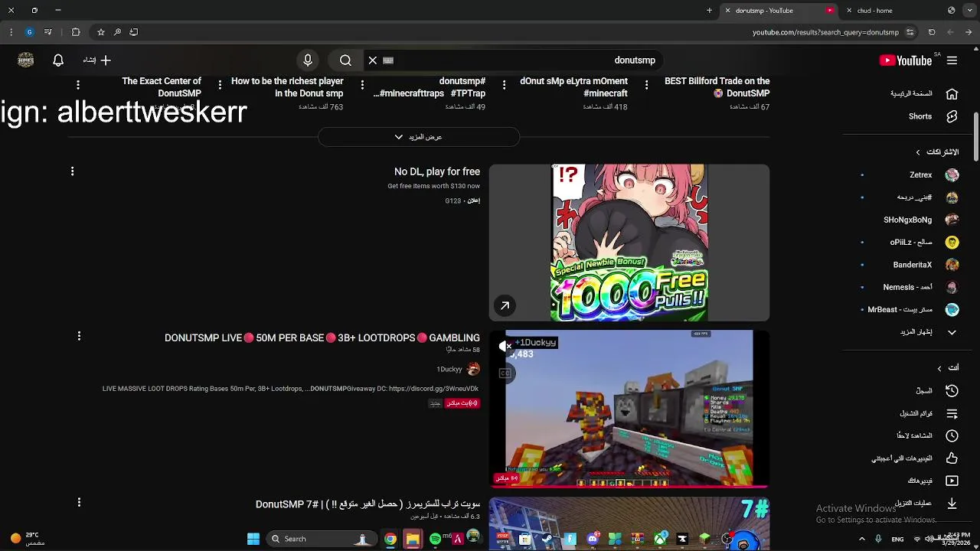This screenshot has height=551, width=980.
Task: Bookmark this page with star icon
Action: 100,32
